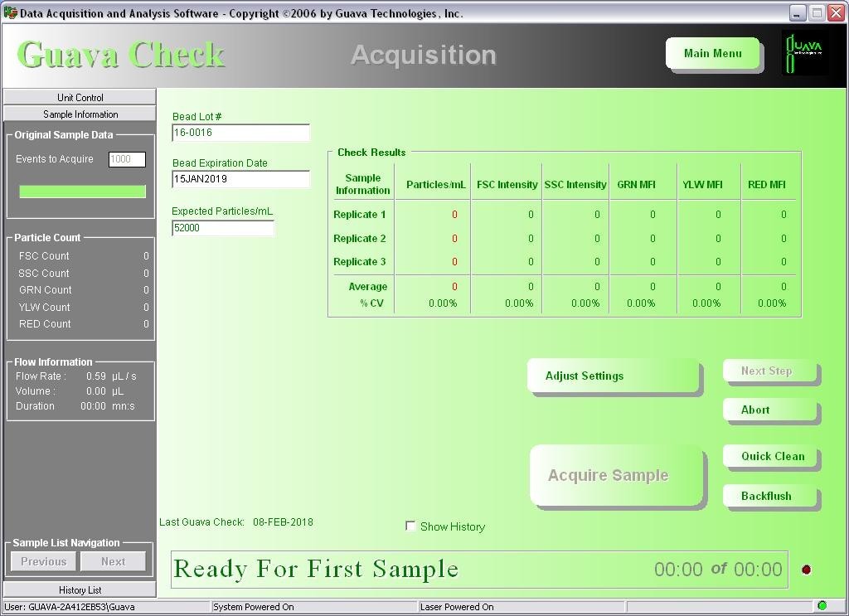This screenshot has height=616, width=849.
Task: Click the Duration value 00:00
Action: (x=93, y=406)
